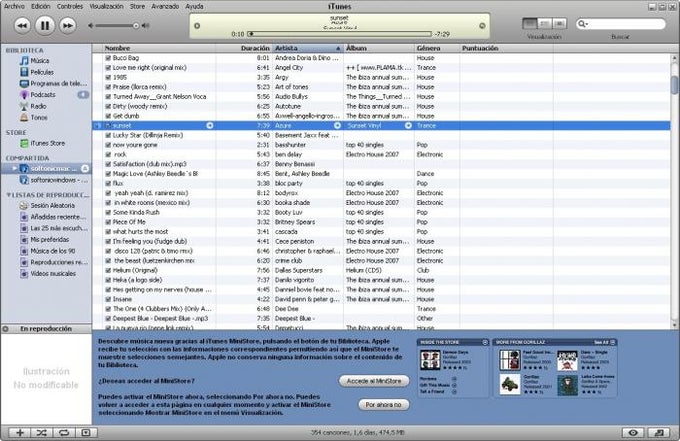Uncheck the Buco Bag song
Viewport: 680px width, 441px height.
tap(108, 58)
